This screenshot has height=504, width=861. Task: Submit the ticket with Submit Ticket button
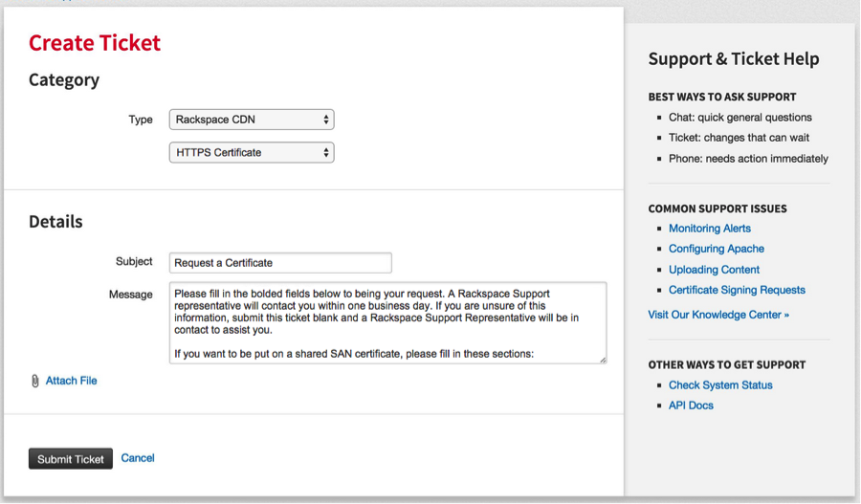click(x=71, y=459)
